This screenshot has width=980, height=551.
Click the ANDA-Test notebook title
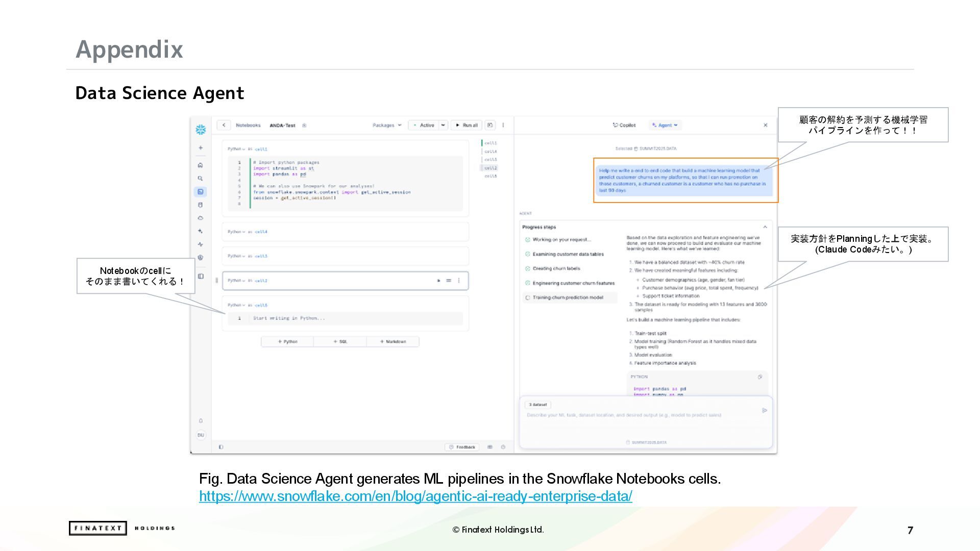click(282, 126)
